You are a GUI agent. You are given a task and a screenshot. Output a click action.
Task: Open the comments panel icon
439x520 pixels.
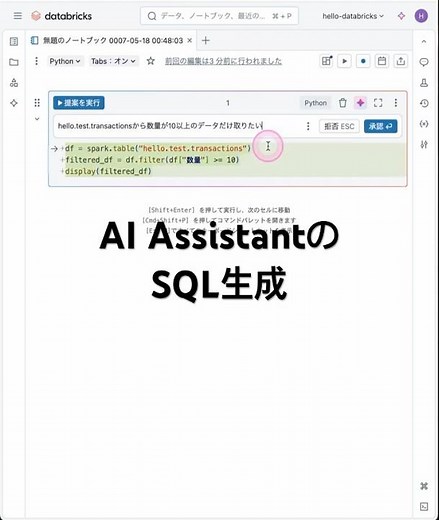pyautogui.click(x=424, y=62)
